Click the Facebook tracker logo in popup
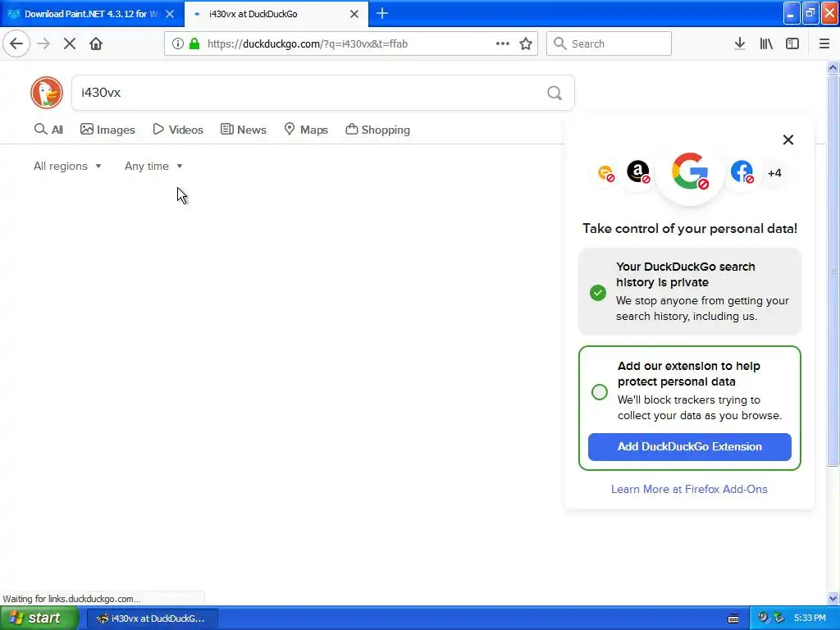 click(x=742, y=172)
